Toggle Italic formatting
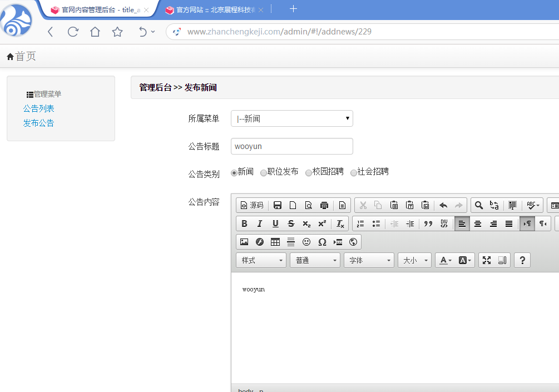The height and width of the screenshot is (392, 559). [x=260, y=224]
